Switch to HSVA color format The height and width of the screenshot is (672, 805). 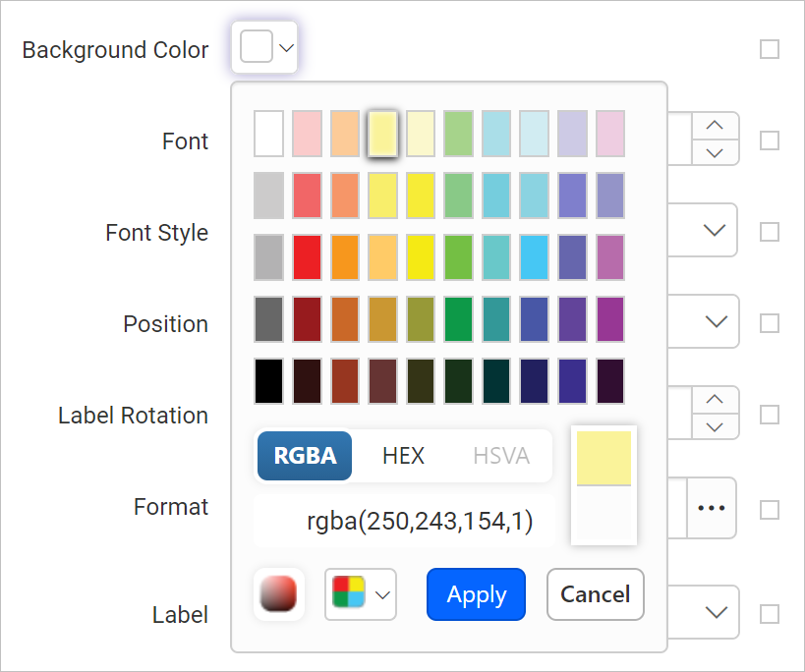[x=501, y=456]
